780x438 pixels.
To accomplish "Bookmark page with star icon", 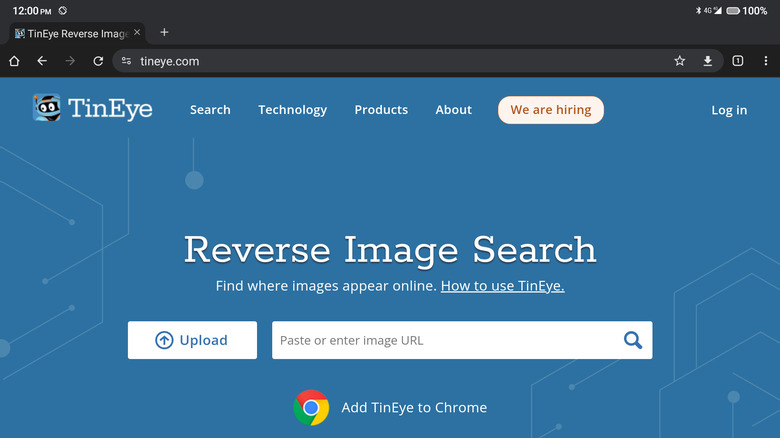I will [680, 61].
